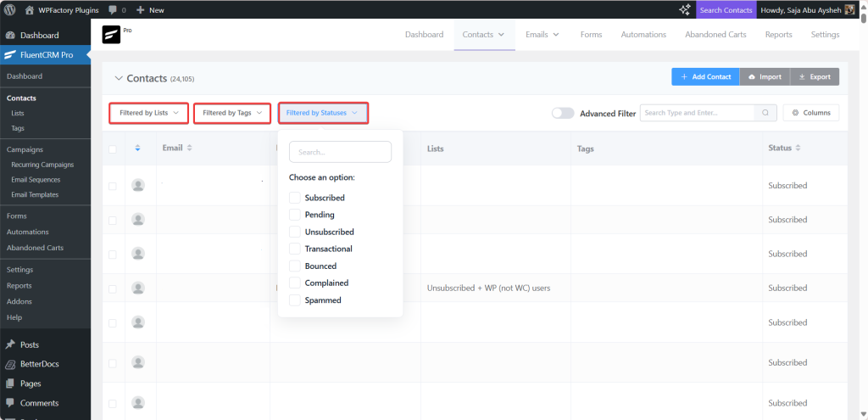This screenshot has height=420, width=868.
Task: Check the Spammed status option
Action: [295, 300]
